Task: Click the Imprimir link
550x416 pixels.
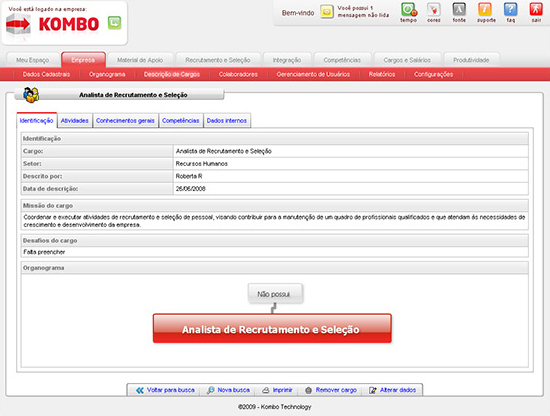Action: [282, 390]
